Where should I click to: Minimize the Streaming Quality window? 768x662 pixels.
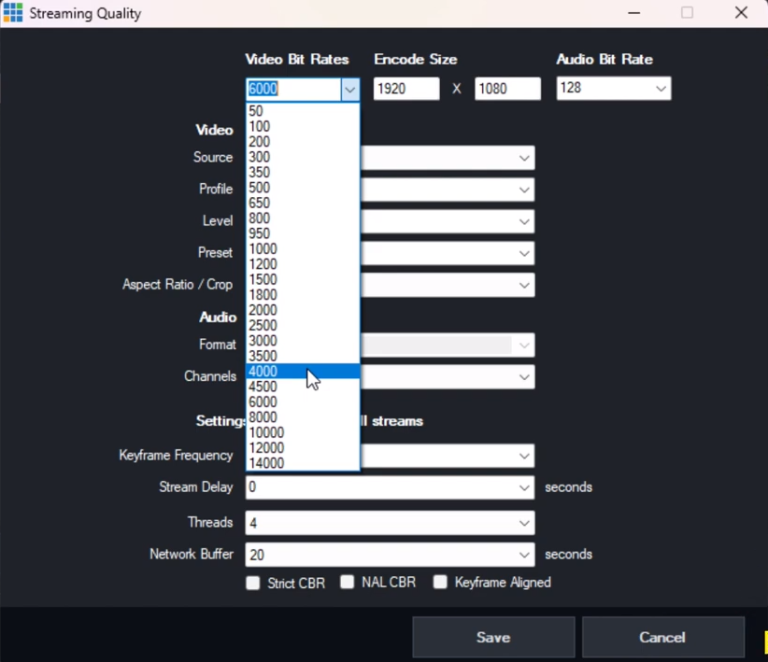(x=634, y=13)
